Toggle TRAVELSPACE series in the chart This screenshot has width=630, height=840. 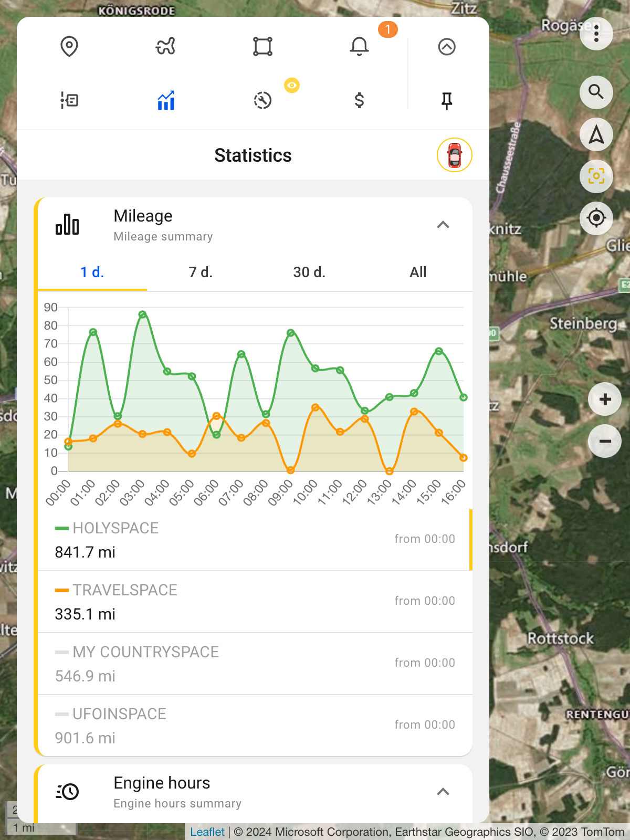[x=255, y=602]
